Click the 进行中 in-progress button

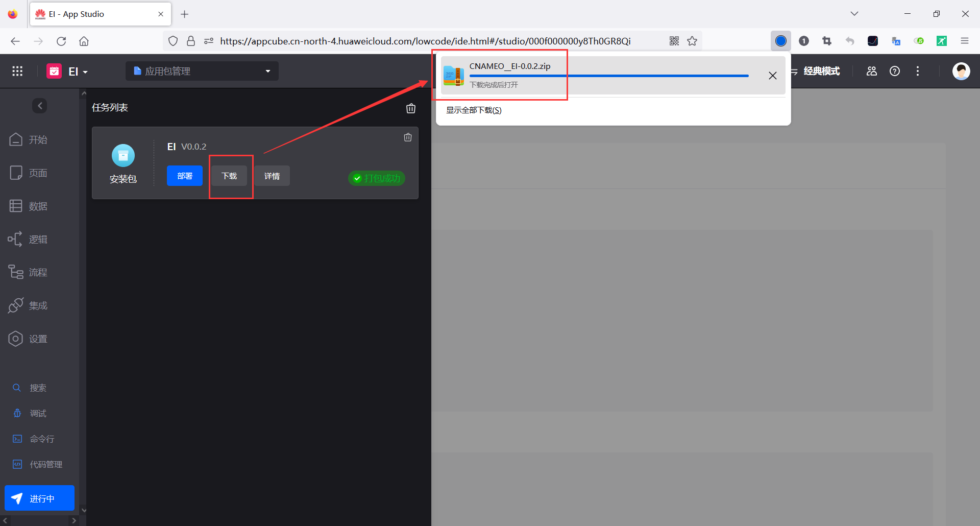(40, 498)
